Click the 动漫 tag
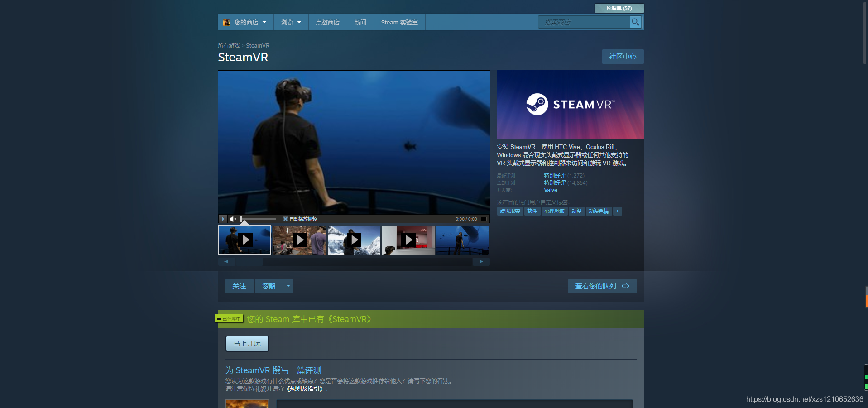The height and width of the screenshot is (408, 868). [576, 211]
